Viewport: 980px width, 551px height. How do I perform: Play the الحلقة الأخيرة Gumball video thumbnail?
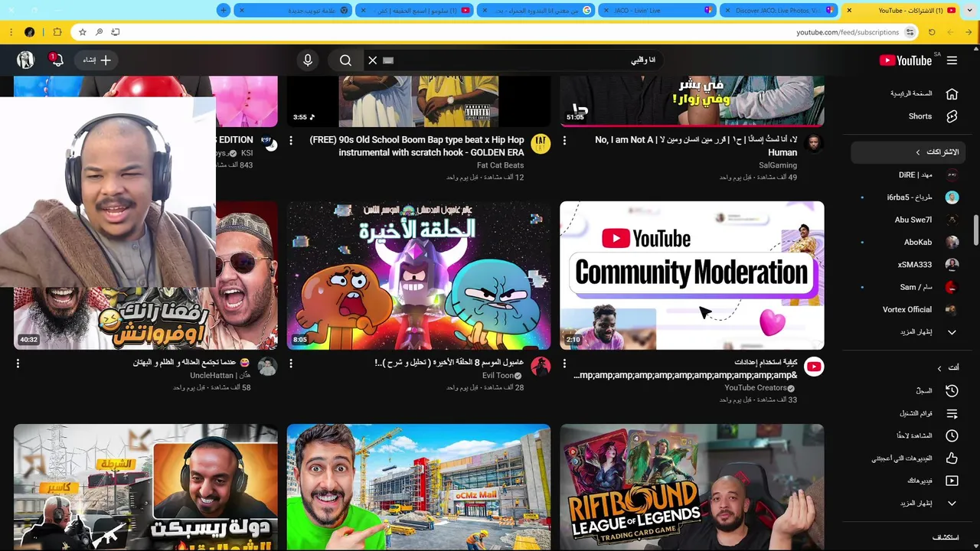(x=419, y=275)
